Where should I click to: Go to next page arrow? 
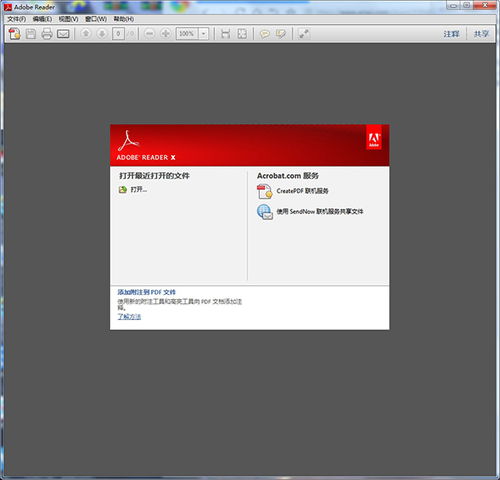102,34
